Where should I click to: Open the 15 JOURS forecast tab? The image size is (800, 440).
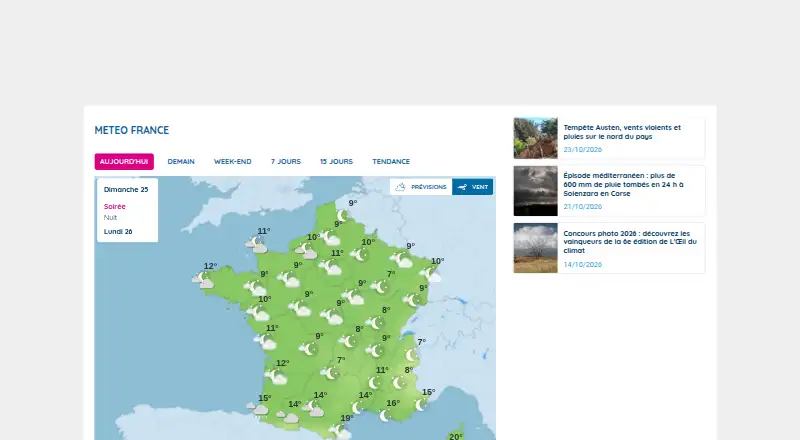point(336,161)
